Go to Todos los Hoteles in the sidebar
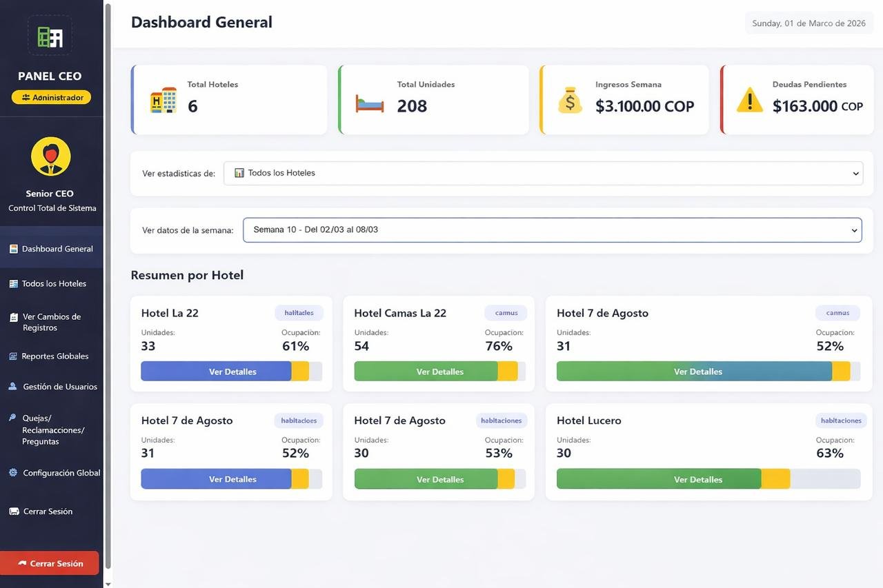The image size is (883, 588). (x=54, y=283)
